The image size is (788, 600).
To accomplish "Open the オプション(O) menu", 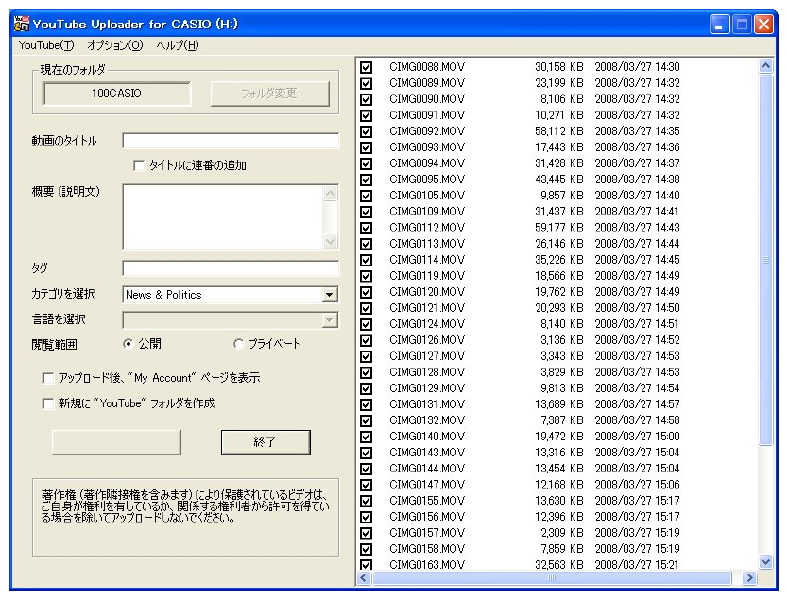I will click(115, 45).
